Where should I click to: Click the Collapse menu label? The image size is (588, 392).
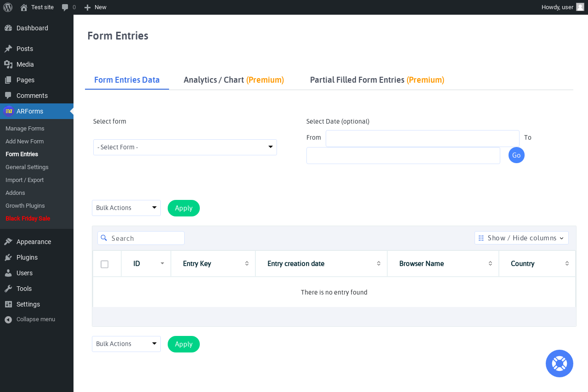pos(36,319)
